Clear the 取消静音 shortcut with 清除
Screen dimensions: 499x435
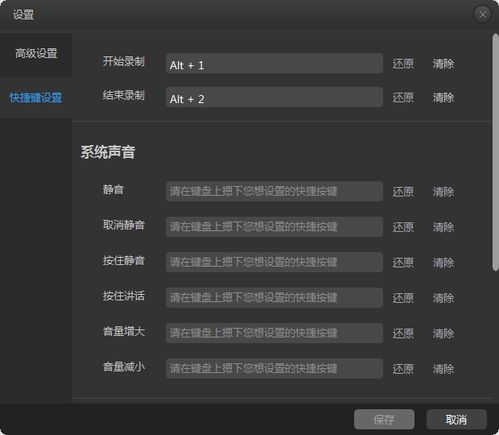tap(443, 227)
